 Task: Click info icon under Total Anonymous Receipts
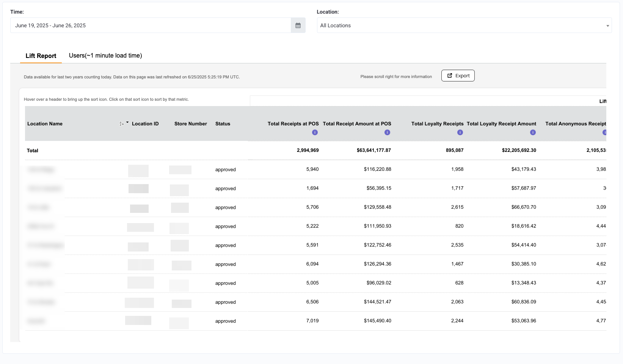(604, 132)
